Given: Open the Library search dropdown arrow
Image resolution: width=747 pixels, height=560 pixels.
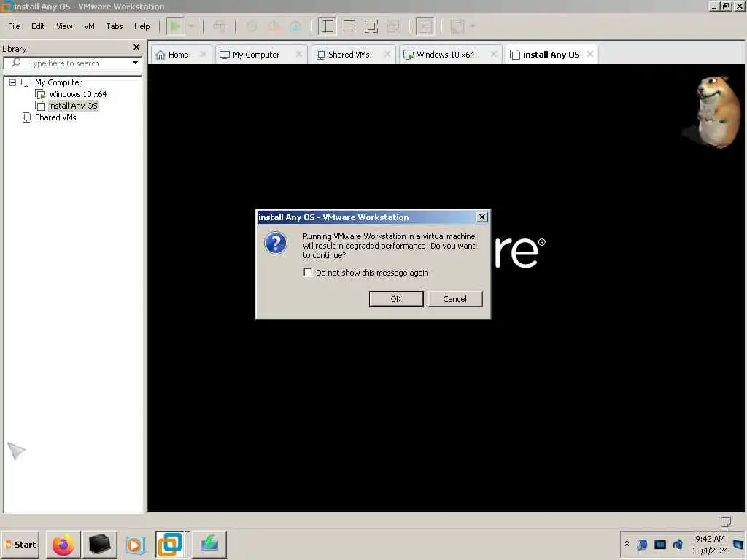Looking at the screenshot, I should coord(135,63).
